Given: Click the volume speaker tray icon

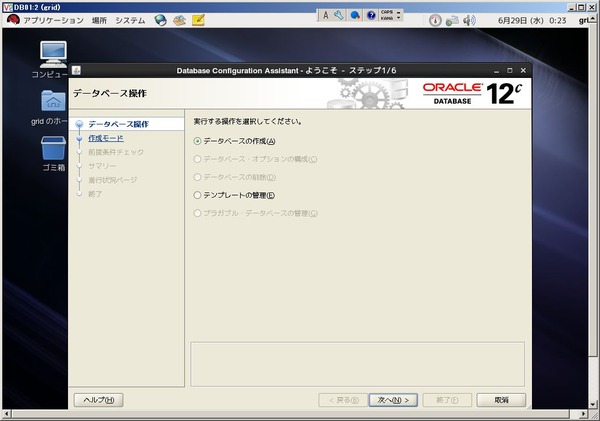Looking at the screenshot, I should point(469,20).
